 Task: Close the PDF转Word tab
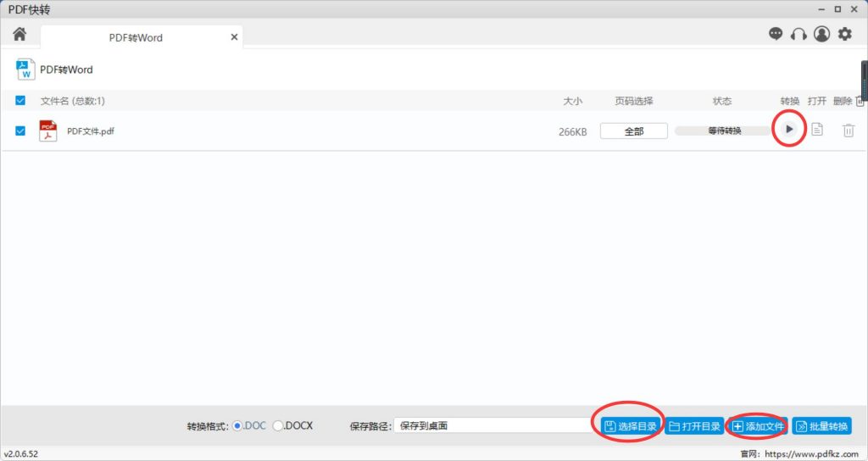click(234, 37)
